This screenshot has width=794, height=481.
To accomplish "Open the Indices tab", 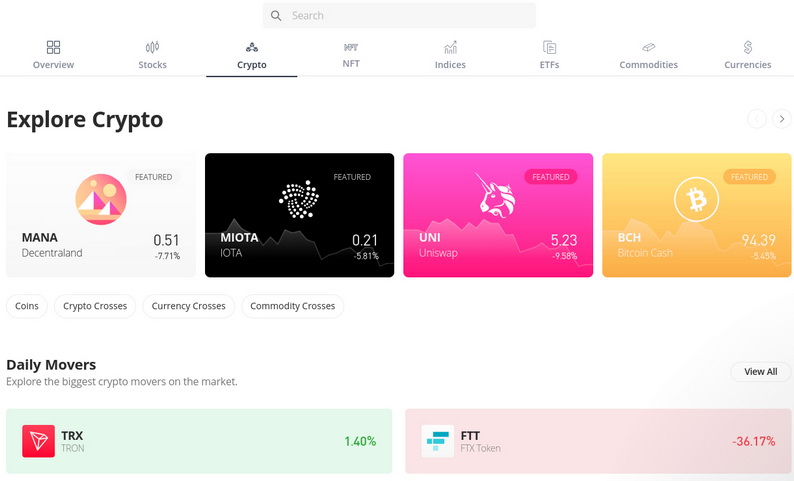I will pyautogui.click(x=450, y=55).
